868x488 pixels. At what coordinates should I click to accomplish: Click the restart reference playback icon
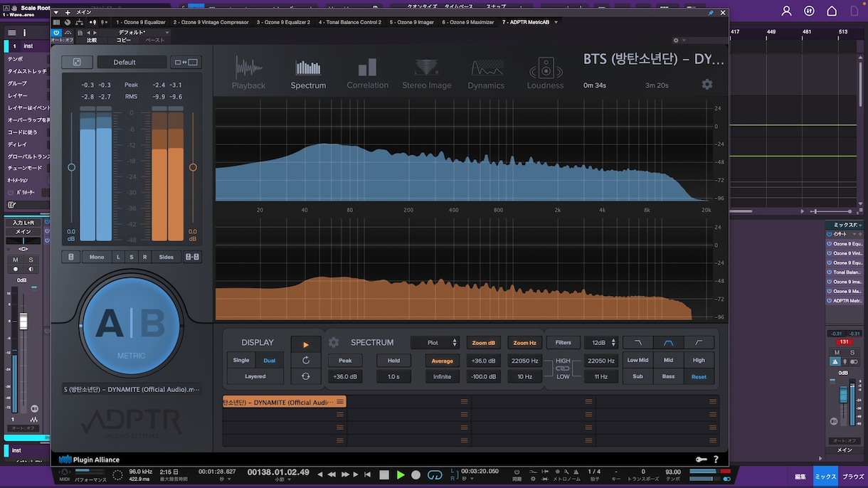pos(306,361)
